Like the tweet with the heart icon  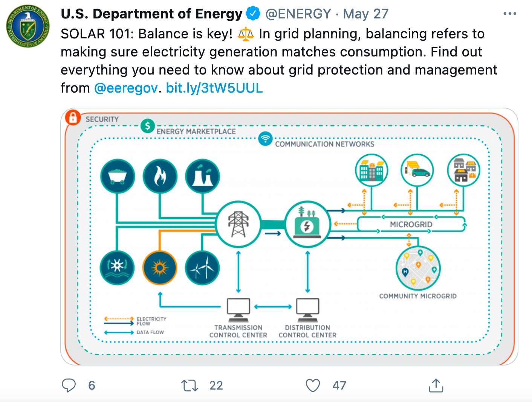point(313,385)
